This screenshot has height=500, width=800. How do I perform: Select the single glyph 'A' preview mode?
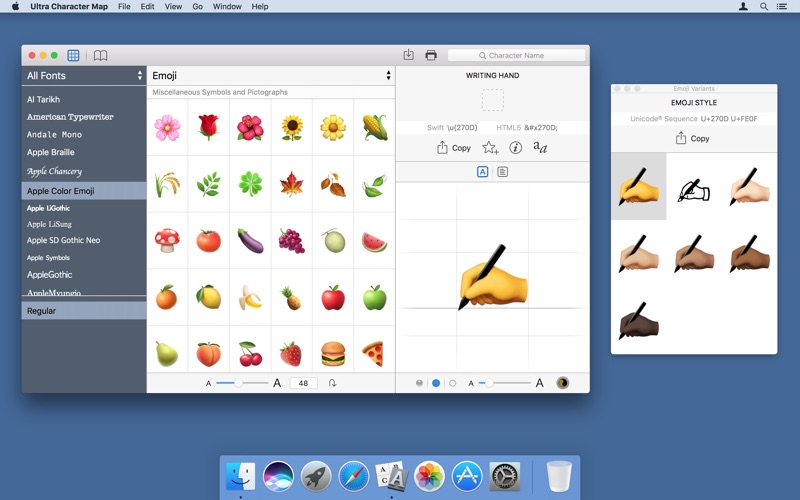482,172
